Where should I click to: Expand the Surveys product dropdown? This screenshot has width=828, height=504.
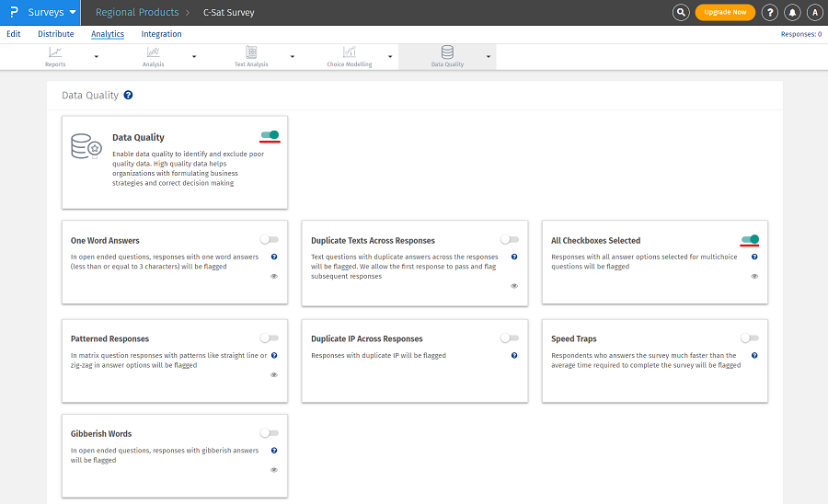pyautogui.click(x=73, y=13)
